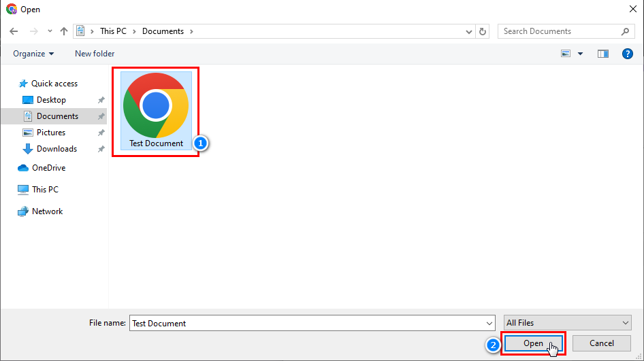This screenshot has width=644, height=361.
Task: Click 'This PC' in address breadcrumb
Action: click(113, 31)
